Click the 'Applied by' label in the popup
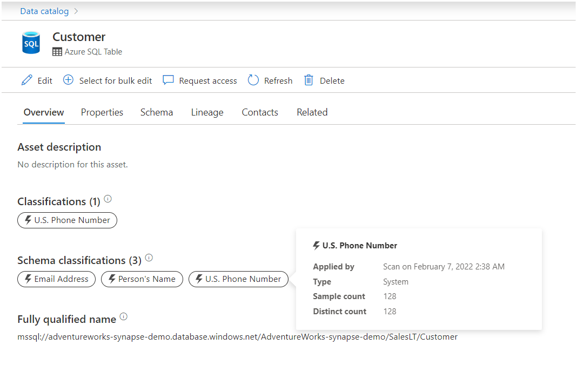Viewport: 577px width, 392px height. click(x=333, y=267)
